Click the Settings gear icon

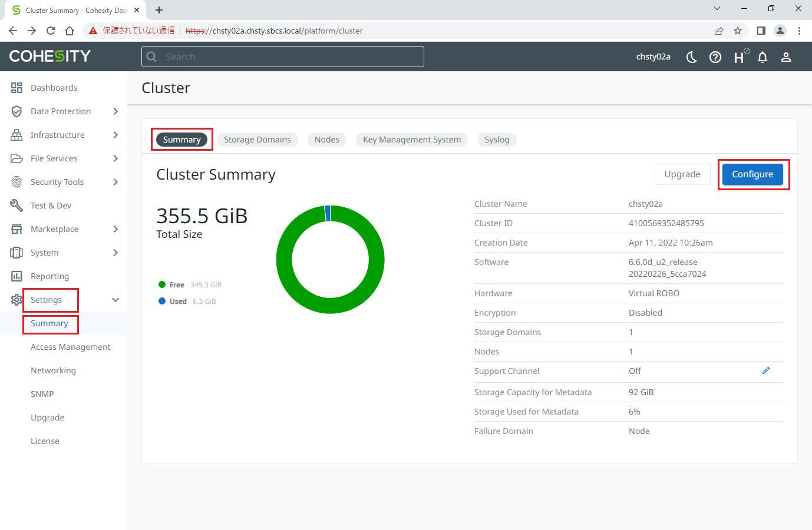point(16,300)
